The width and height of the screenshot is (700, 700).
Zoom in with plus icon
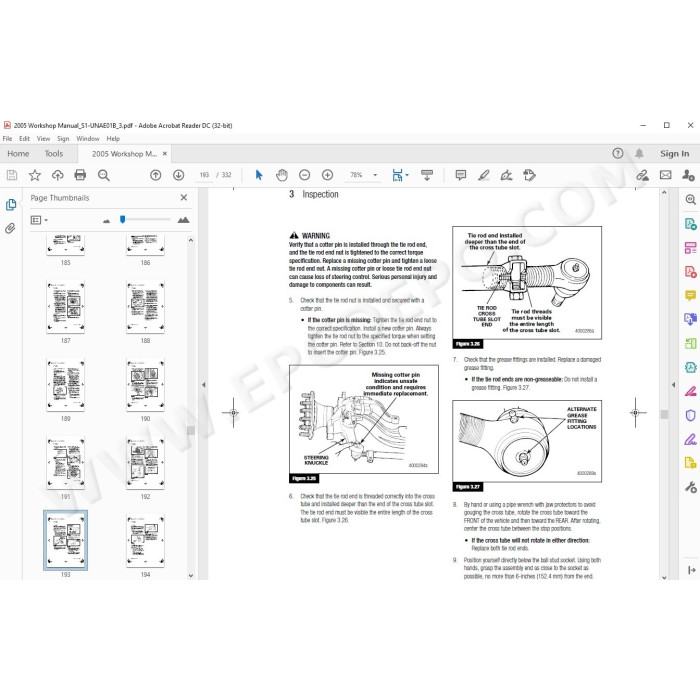coord(327,175)
